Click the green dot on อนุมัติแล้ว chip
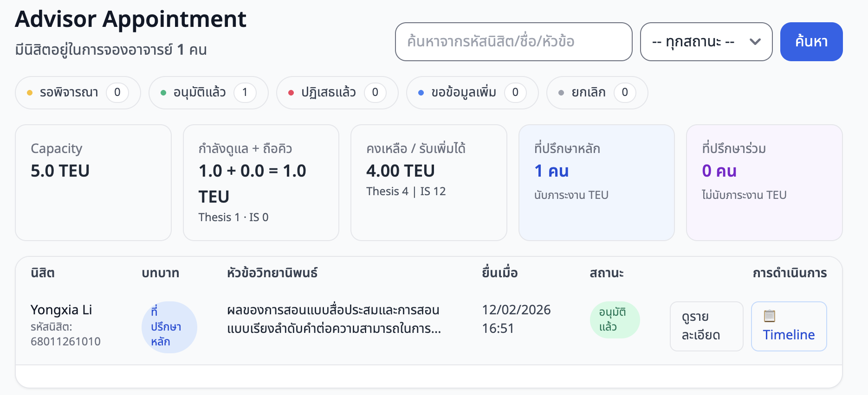868x395 pixels. pos(163,92)
